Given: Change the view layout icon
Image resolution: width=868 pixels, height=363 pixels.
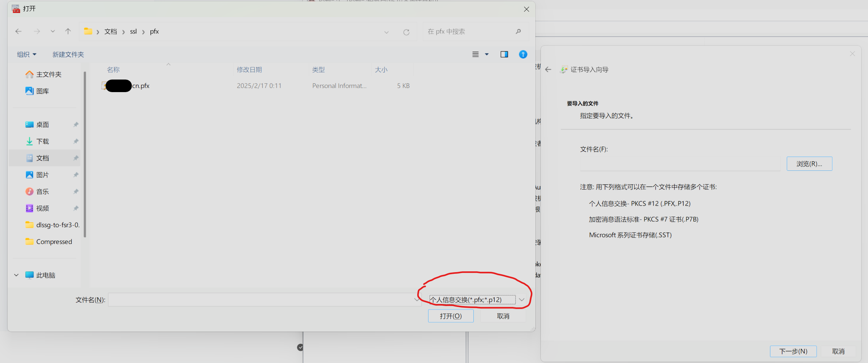Looking at the screenshot, I should [475, 54].
